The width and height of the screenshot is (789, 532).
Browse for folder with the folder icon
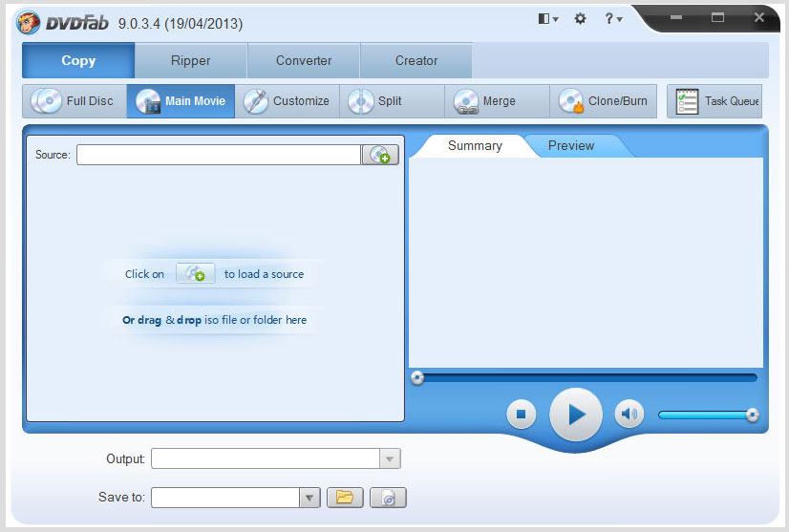[x=345, y=498]
